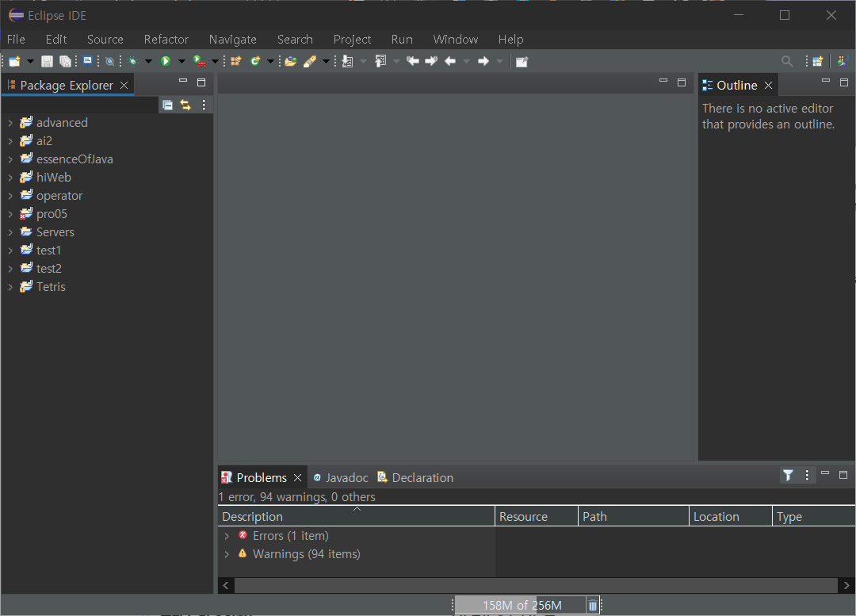This screenshot has height=616, width=856.
Task: Click the Forward navigation arrow
Action: tap(483, 61)
